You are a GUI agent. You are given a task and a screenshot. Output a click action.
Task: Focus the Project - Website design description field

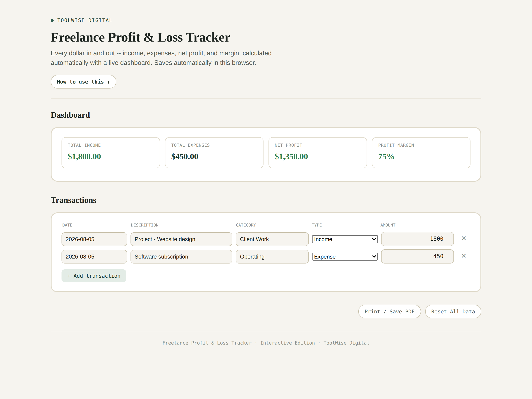click(181, 239)
